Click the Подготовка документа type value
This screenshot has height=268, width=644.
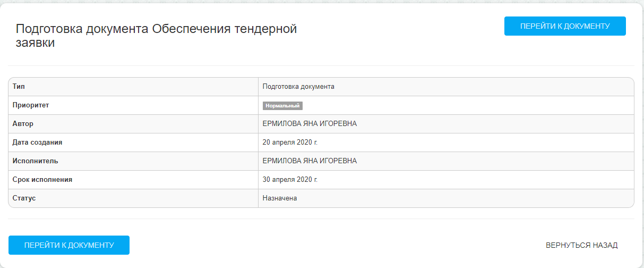[298, 87]
